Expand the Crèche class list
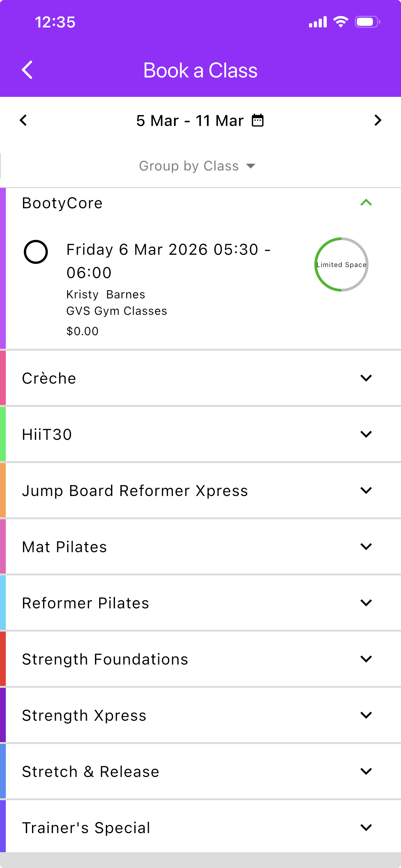Screen dimensions: 401x868 [366, 378]
